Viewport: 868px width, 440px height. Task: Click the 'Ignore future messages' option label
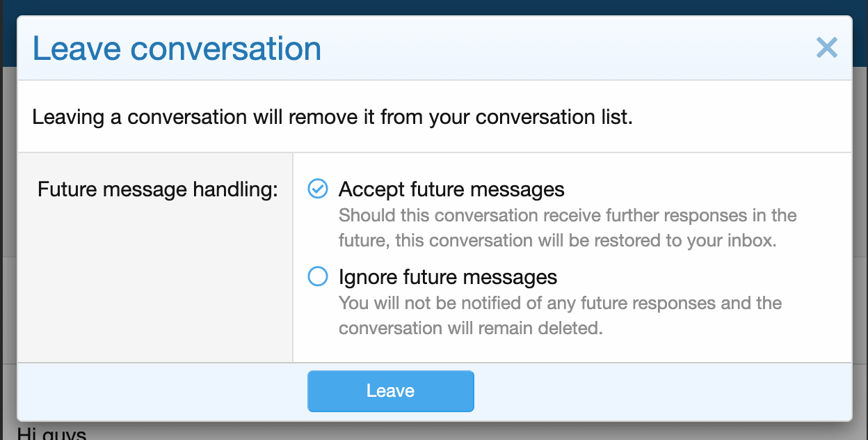coord(448,277)
